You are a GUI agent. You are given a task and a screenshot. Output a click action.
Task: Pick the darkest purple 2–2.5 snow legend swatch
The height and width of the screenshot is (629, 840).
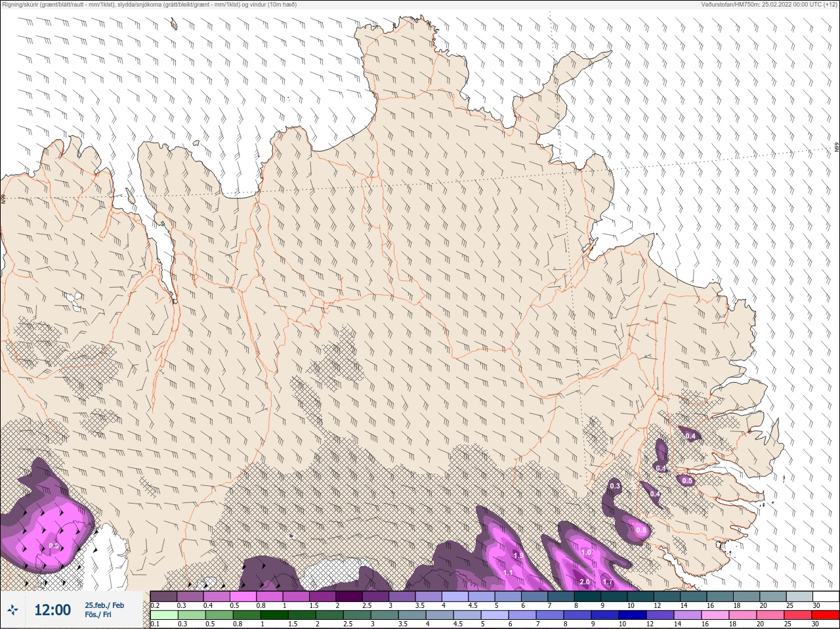(349, 596)
